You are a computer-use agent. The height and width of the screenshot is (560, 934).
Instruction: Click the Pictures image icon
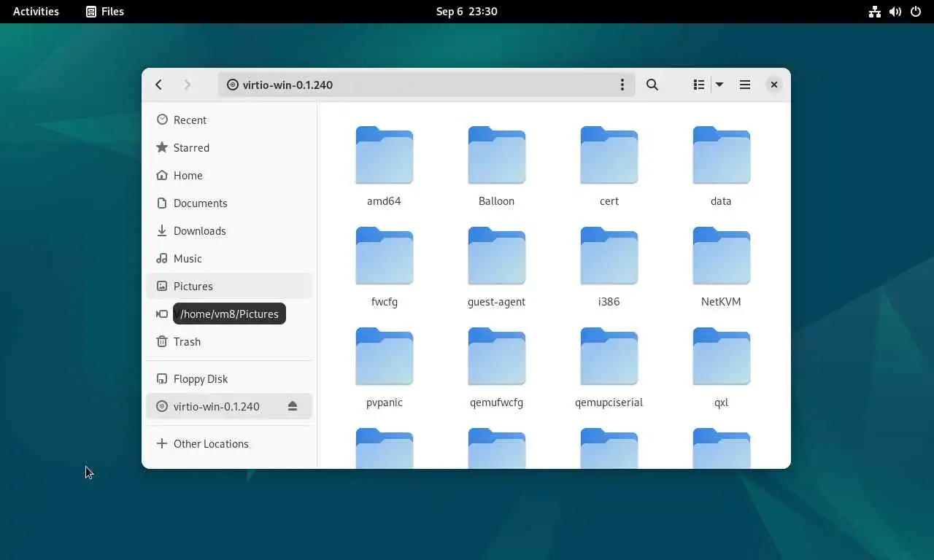coord(162,286)
